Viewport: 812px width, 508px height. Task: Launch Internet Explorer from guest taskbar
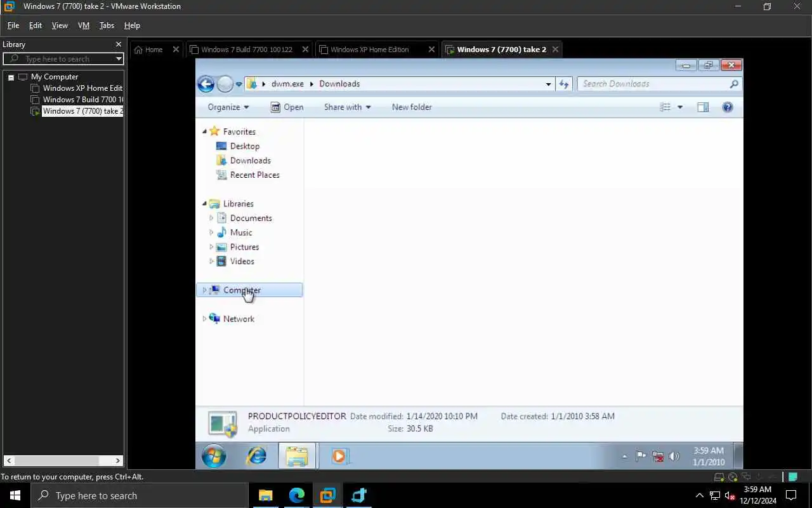coord(256,456)
